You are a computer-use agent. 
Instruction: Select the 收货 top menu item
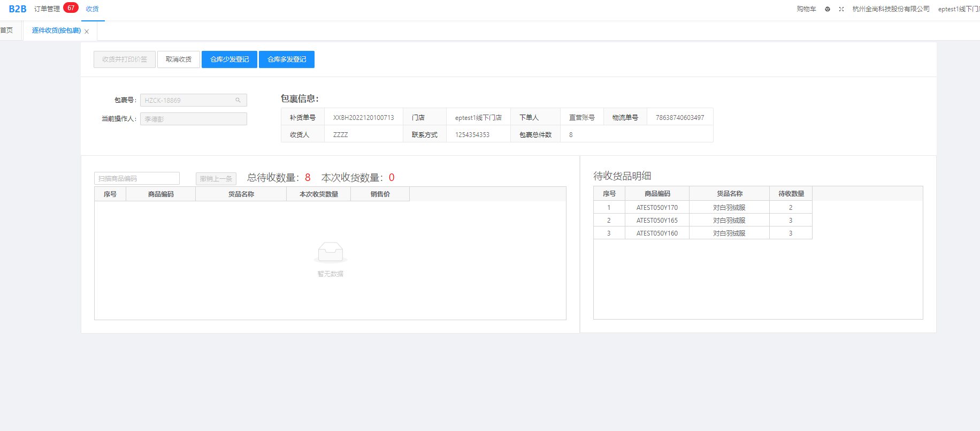(x=92, y=9)
